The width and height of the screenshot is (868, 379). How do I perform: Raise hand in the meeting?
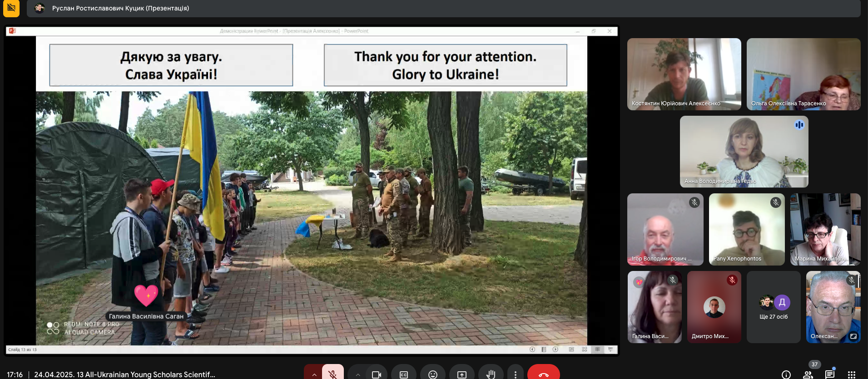pos(491,374)
